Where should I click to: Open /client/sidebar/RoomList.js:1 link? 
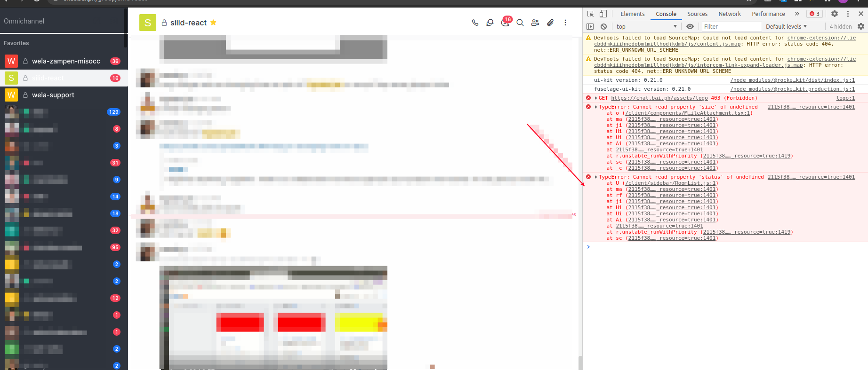pos(670,183)
